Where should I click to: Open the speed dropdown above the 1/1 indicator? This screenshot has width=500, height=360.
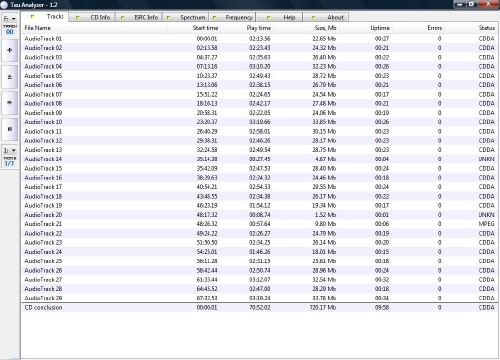click(x=10, y=150)
